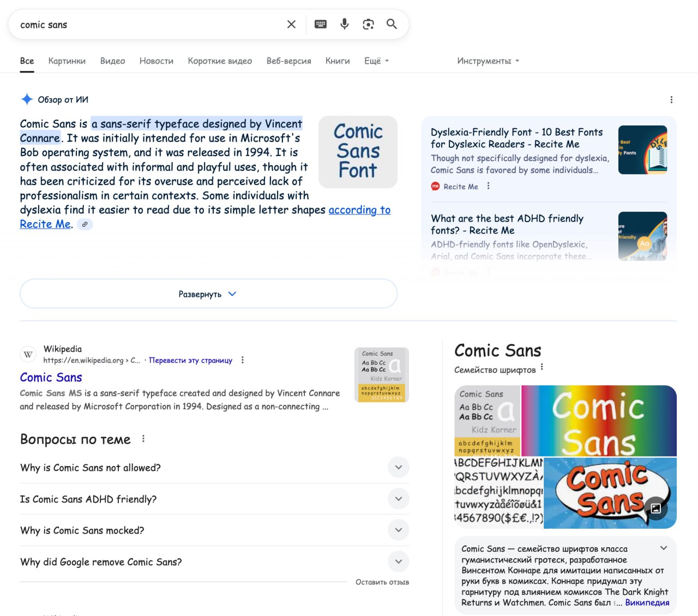Image resolution: width=698 pixels, height=616 pixels.
Task: Expand the AI overview with Развернуть
Action: point(208,294)
